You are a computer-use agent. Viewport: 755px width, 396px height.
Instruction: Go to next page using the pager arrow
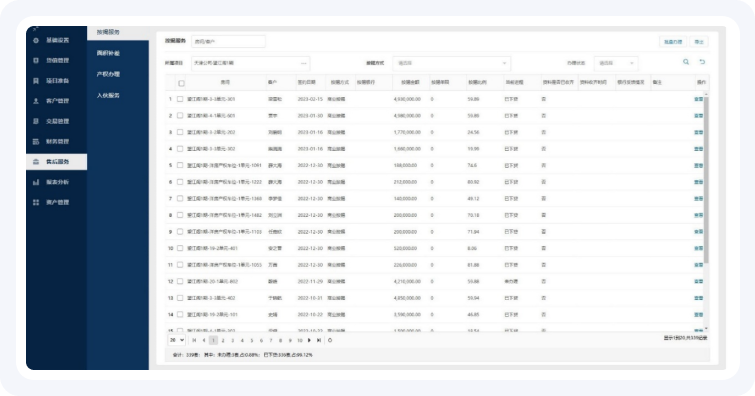(x=309, y=340)
